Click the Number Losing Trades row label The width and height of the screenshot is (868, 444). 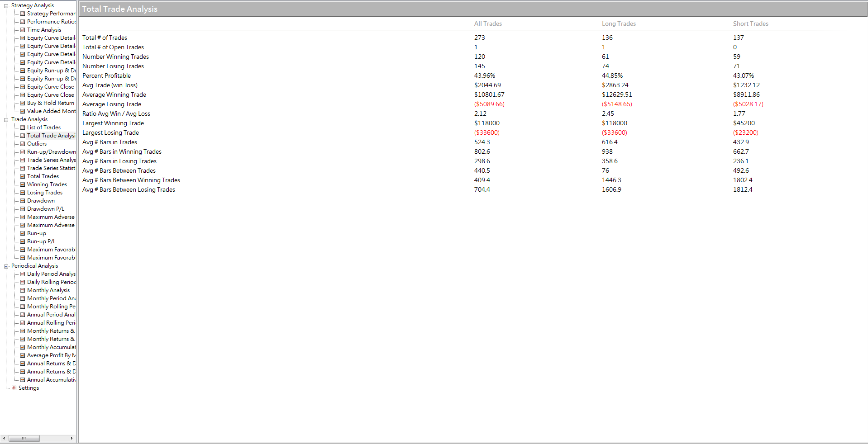tap(113, 66)
